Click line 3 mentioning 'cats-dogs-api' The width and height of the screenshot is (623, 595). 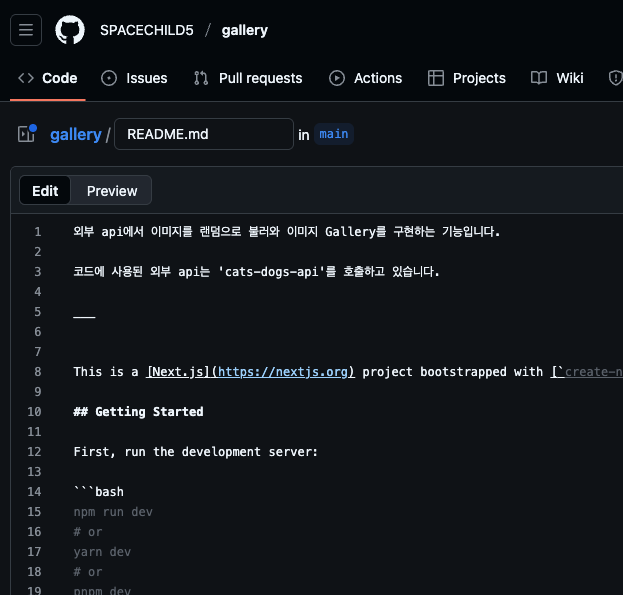coord(256,272)
